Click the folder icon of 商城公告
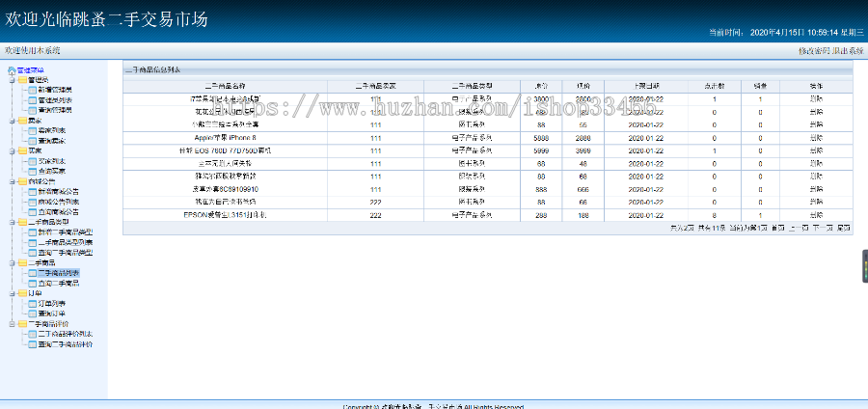Viewport: 868px width, 409px height. 22,181
